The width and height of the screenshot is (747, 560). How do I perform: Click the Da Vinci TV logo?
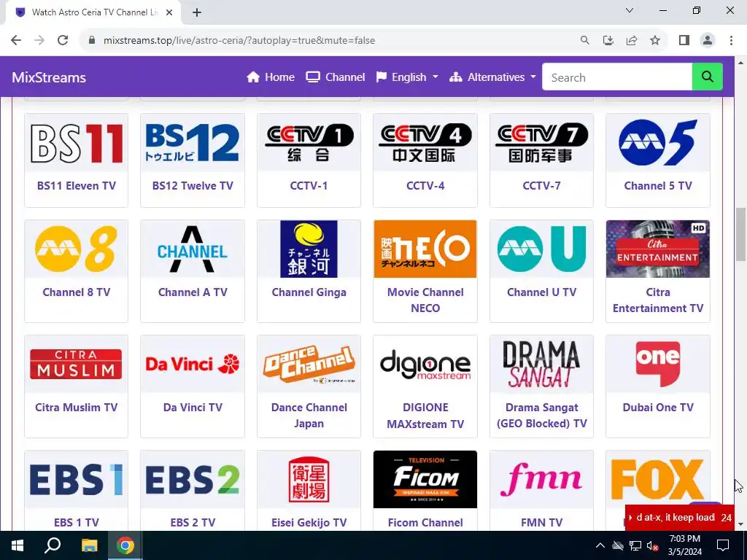[193, 365]
